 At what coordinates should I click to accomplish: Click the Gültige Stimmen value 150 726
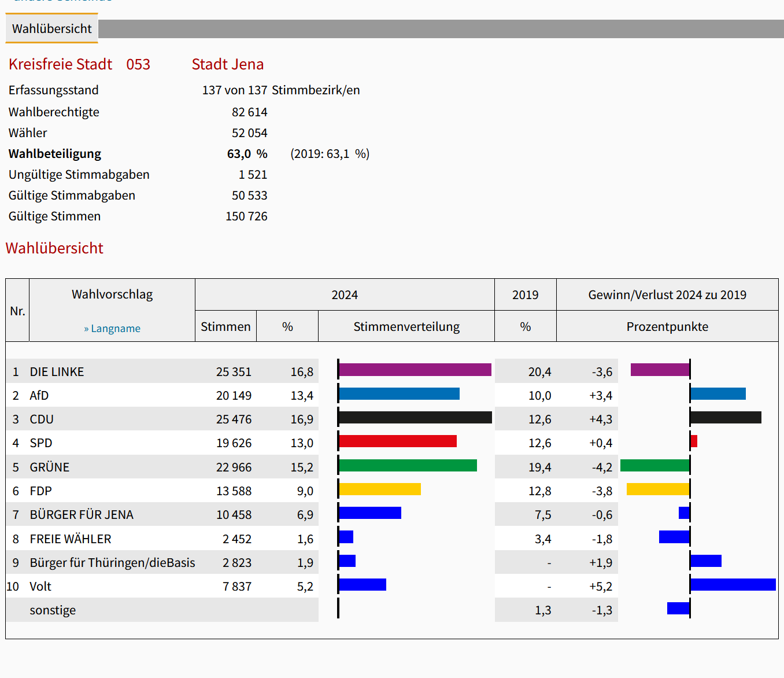tap(246, 216)
